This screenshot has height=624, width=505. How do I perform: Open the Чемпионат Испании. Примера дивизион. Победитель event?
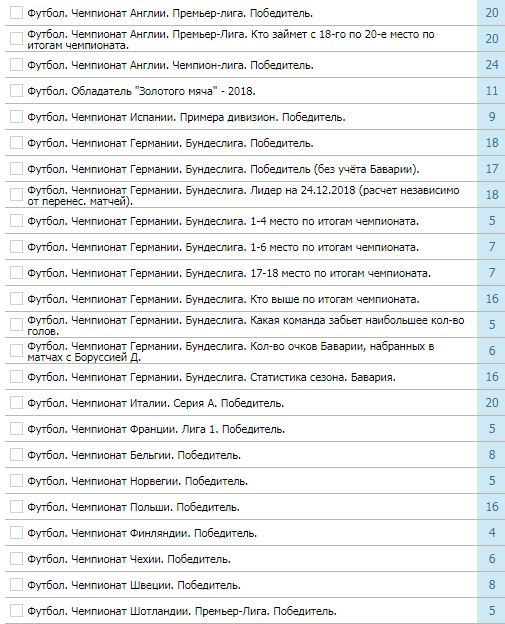coord(186,117)
